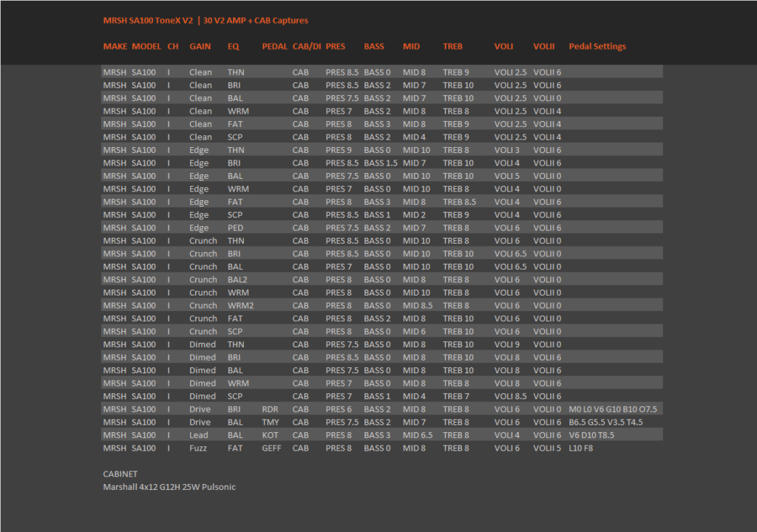The image size is (757, 532).
Task: Select the PEDAL column header
Action: click(x=275, y=47)
